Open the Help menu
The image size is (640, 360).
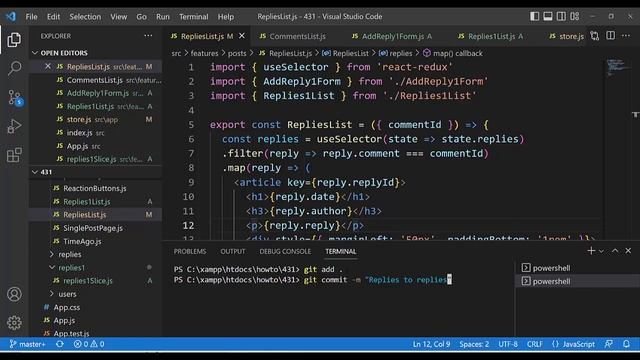[x=226, y=17]
